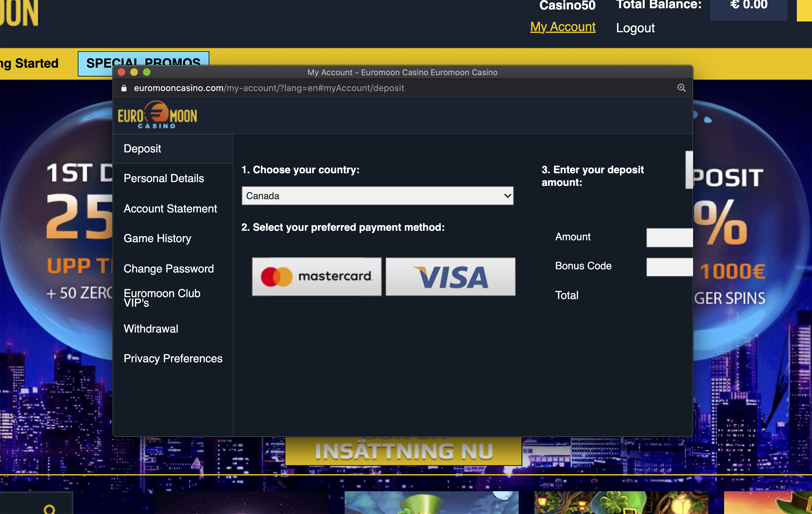Close the My Account popup window
Viewport: 812px width, 514px height.
pyautogui.click(x=121, y=72)
